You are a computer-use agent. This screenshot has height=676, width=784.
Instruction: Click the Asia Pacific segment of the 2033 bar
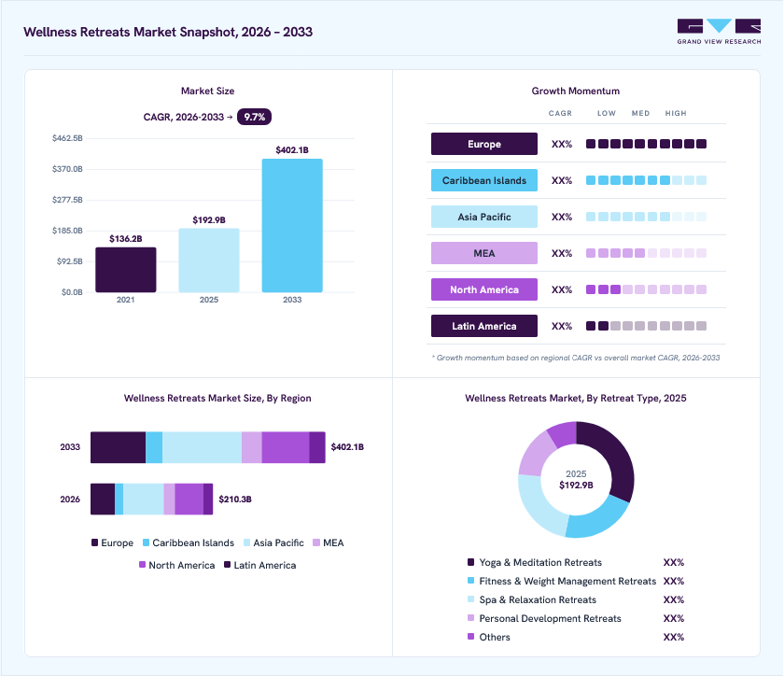tap(202, 447)
